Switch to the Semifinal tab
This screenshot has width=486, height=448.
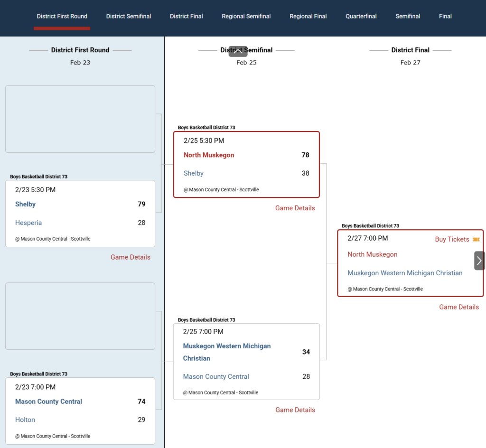408,16
